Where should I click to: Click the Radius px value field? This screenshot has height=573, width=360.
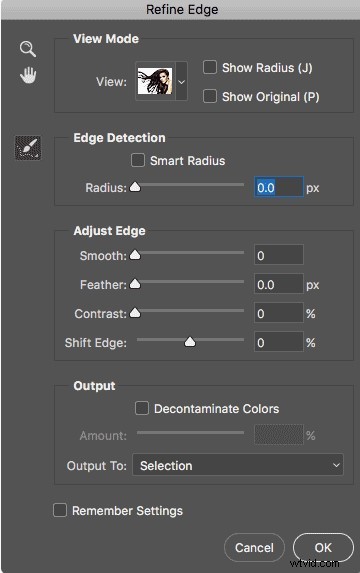click(279, 187)
